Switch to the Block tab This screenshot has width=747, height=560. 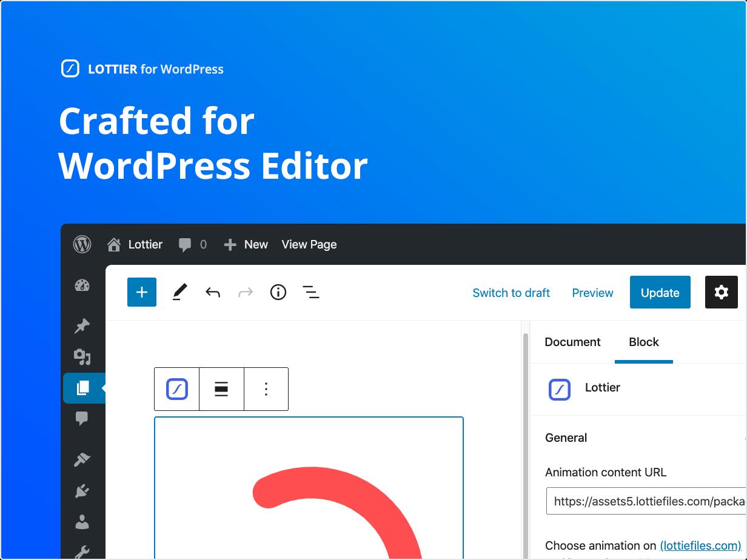644,342
